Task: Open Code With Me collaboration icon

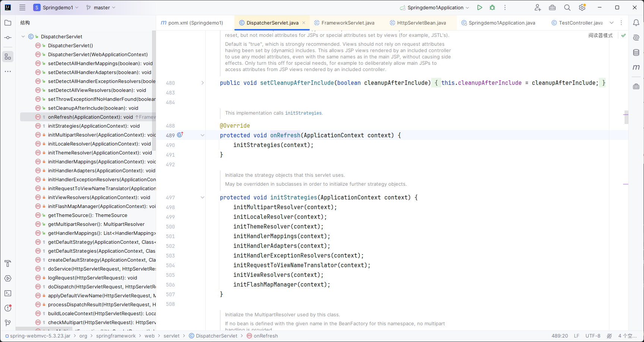Action: tap(537, 7)
